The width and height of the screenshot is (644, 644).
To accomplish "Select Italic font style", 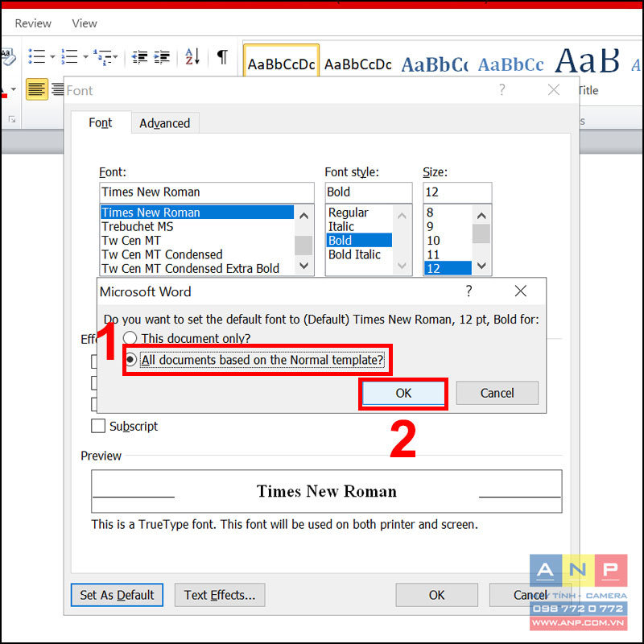I will [359, 226].
